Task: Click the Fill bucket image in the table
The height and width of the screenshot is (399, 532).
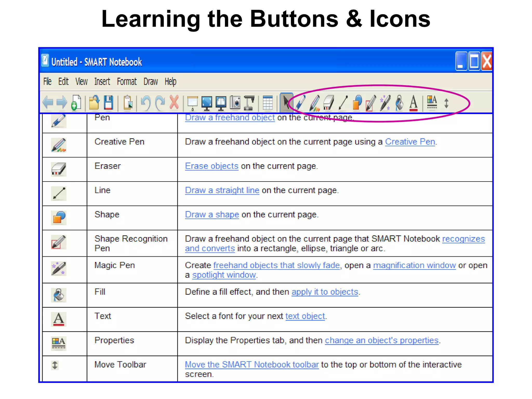Action: 59,295
